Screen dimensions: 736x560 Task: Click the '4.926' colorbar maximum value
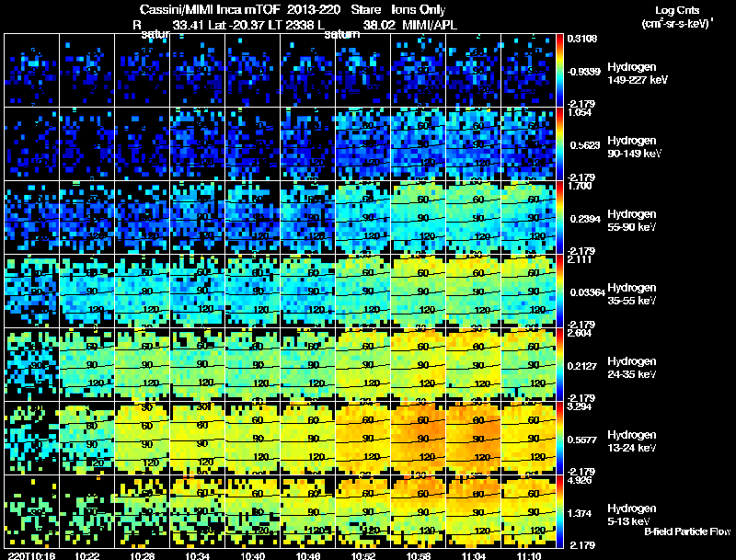click(x=580, y=480)
